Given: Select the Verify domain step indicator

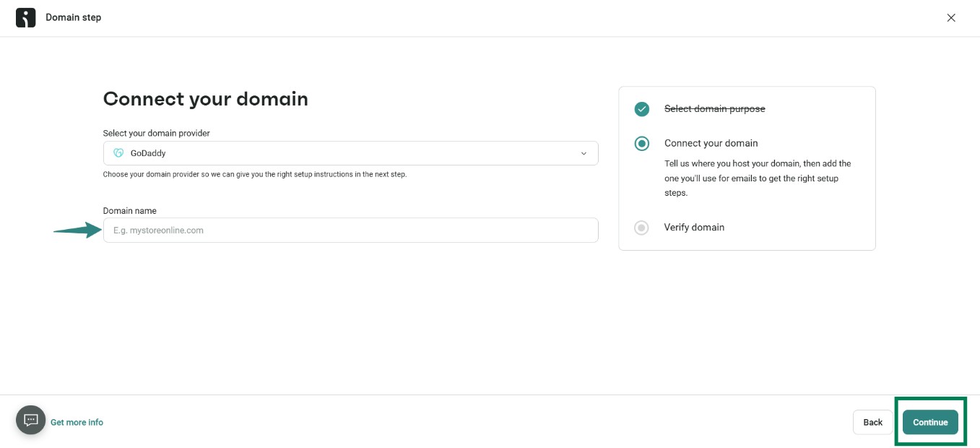Looking at the screenshot, I should coord(642,228).
